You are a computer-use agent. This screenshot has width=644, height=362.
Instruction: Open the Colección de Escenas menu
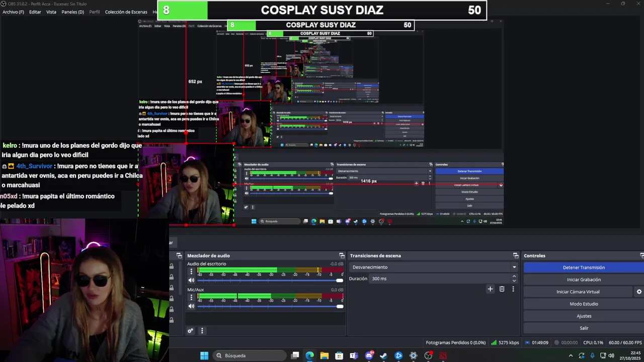tap(126, 12)
